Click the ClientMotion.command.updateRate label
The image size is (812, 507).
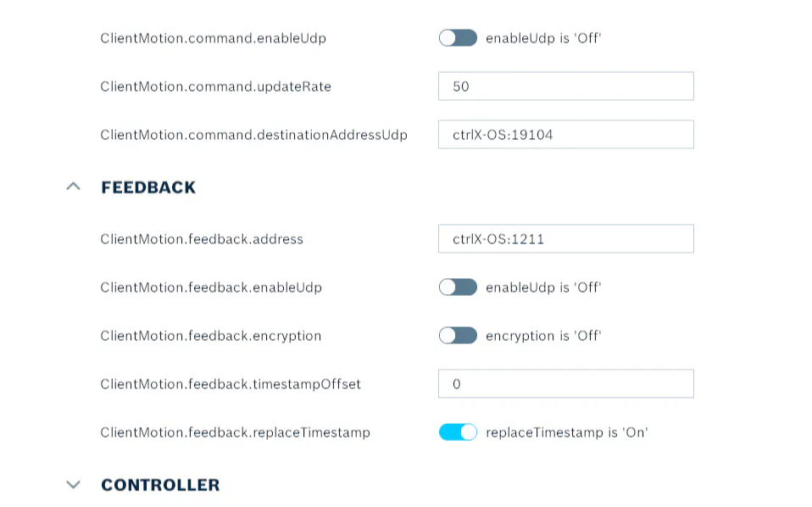216,86
